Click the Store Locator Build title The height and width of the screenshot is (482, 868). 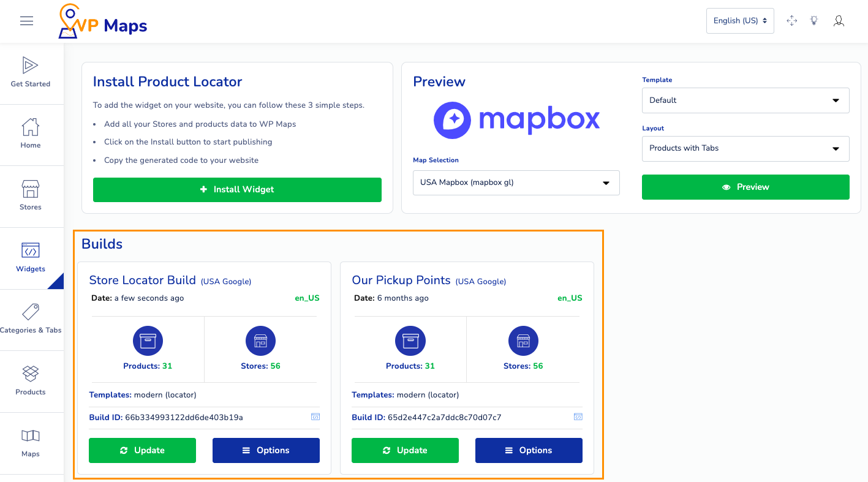pyautogui.click(x=143, y=280)
